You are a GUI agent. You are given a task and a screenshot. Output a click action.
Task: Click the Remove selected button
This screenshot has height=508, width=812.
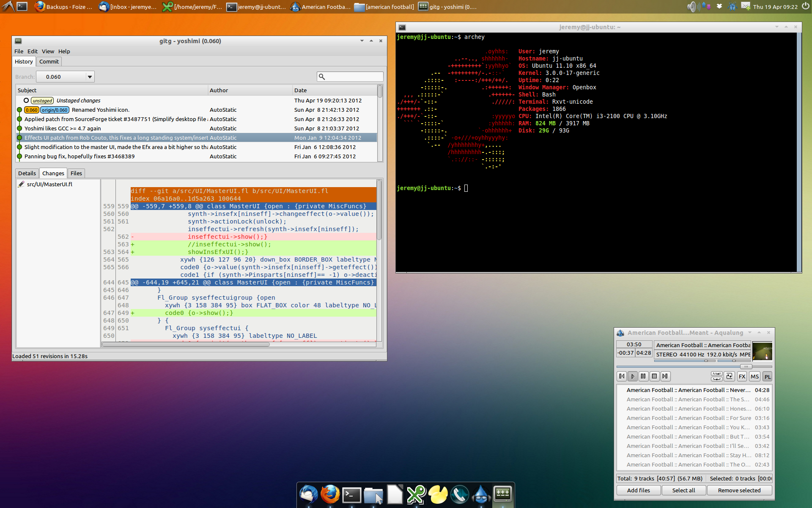point(739,490)
